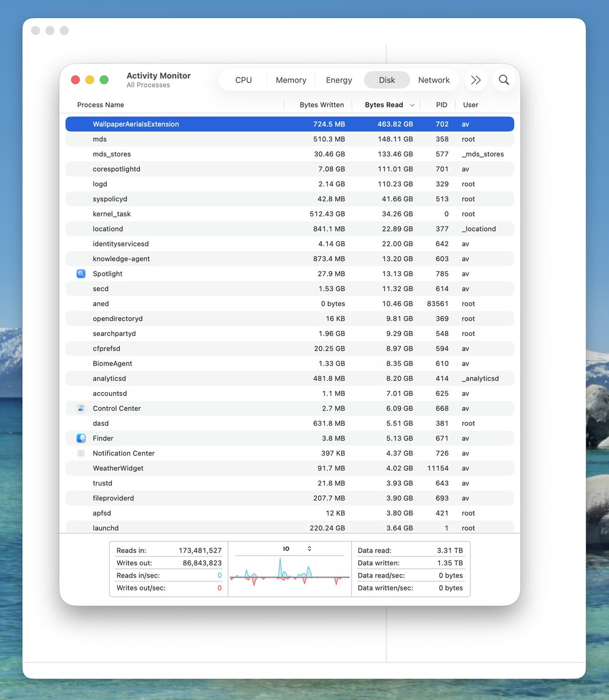Click the _mds_stores user cell
Screen dimensions: 609x700
[x=483, y=154]
